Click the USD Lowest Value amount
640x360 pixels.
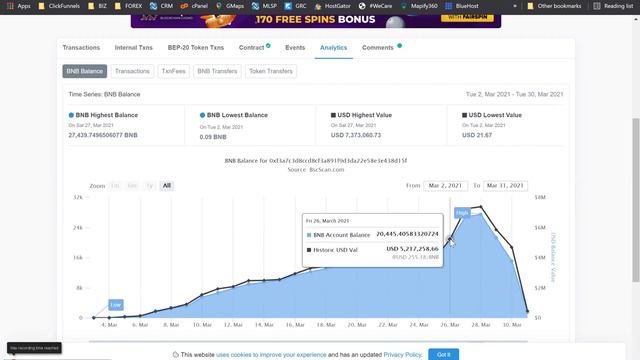coord(477,135)
